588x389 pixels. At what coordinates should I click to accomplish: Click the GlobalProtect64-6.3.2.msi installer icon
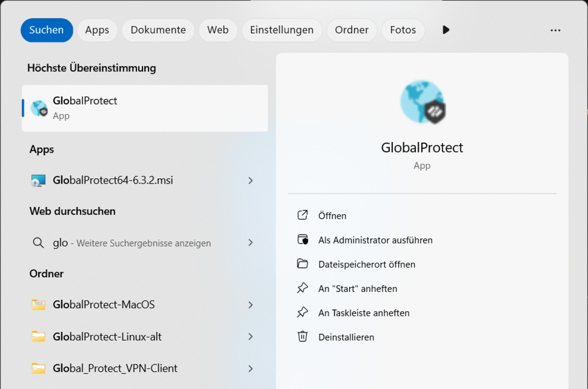38,181
